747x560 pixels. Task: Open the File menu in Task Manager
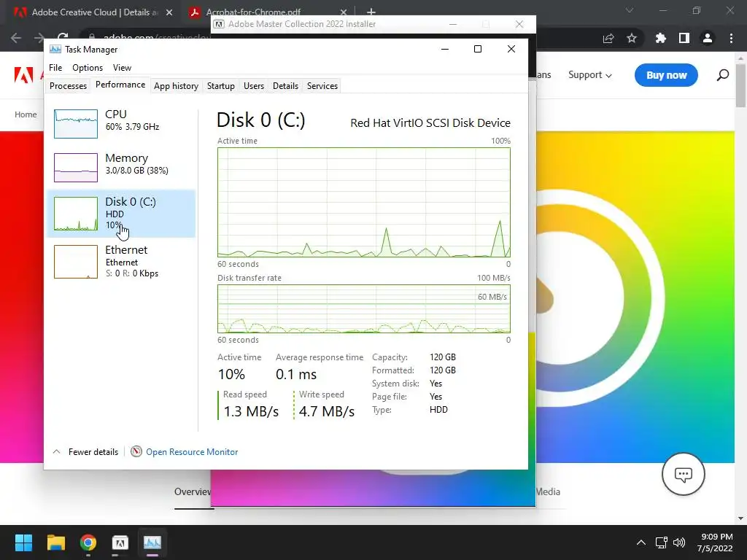click(x=55, y=68)
